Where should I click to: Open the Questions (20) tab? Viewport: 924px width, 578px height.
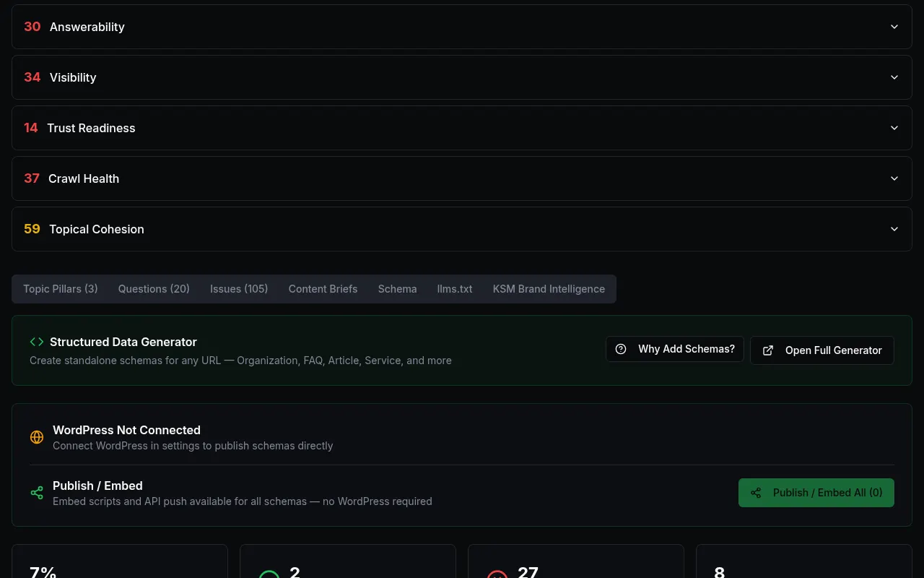pyautogui.click(x=154, y=289)
